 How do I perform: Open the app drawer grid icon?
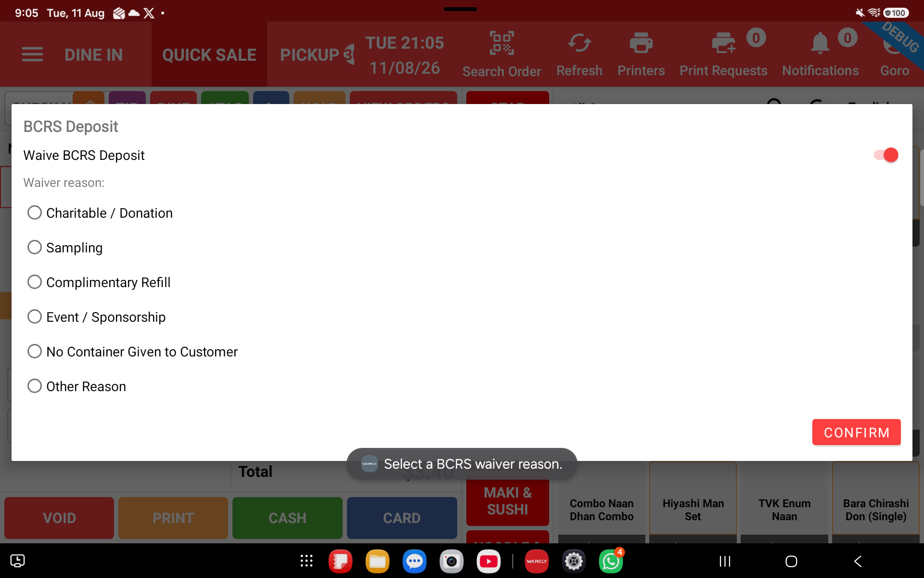(307, 561)
